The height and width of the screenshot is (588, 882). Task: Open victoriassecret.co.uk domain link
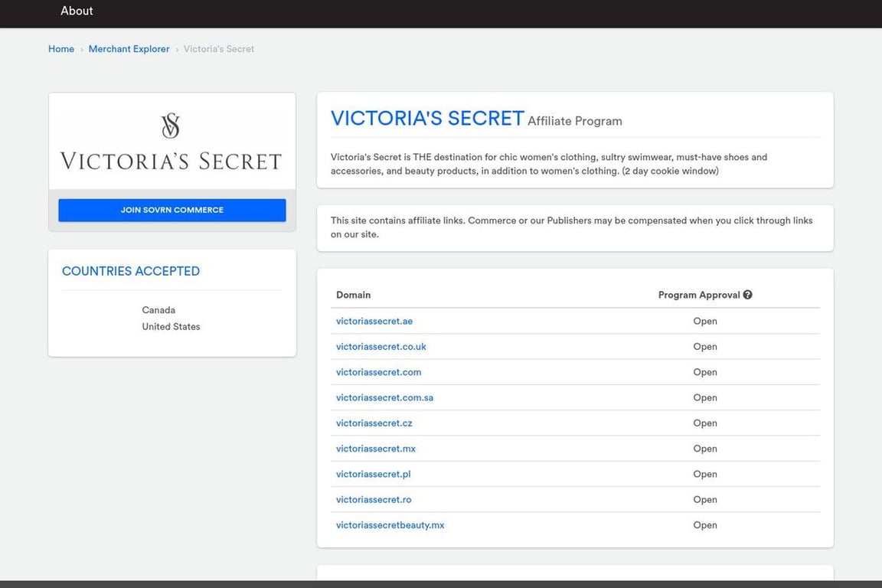click(381, 347)
